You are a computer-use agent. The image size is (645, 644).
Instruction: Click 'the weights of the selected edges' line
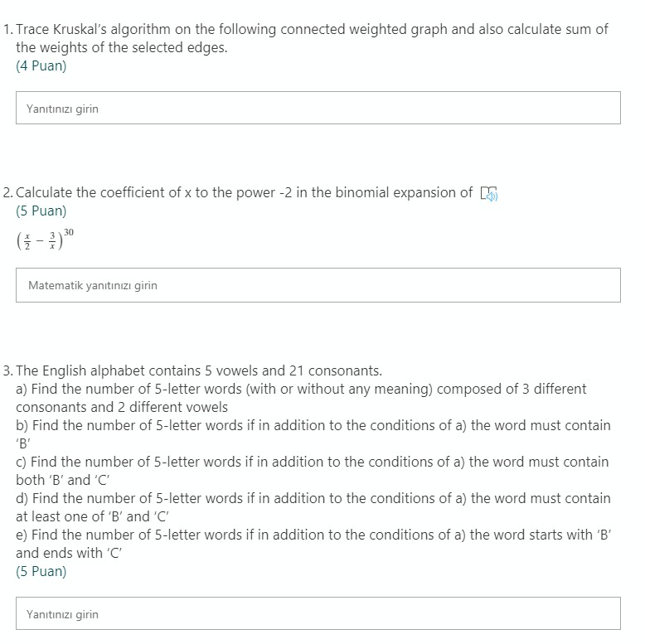pos(121,48)
